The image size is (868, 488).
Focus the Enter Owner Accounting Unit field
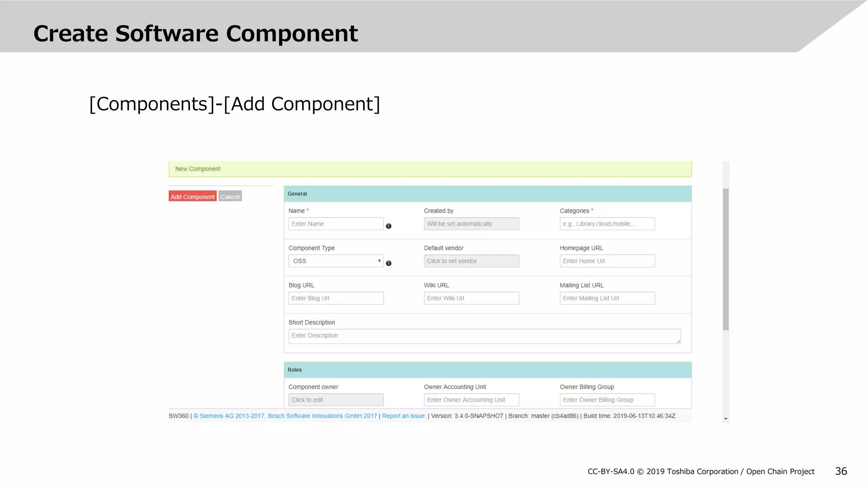[471, 400]
